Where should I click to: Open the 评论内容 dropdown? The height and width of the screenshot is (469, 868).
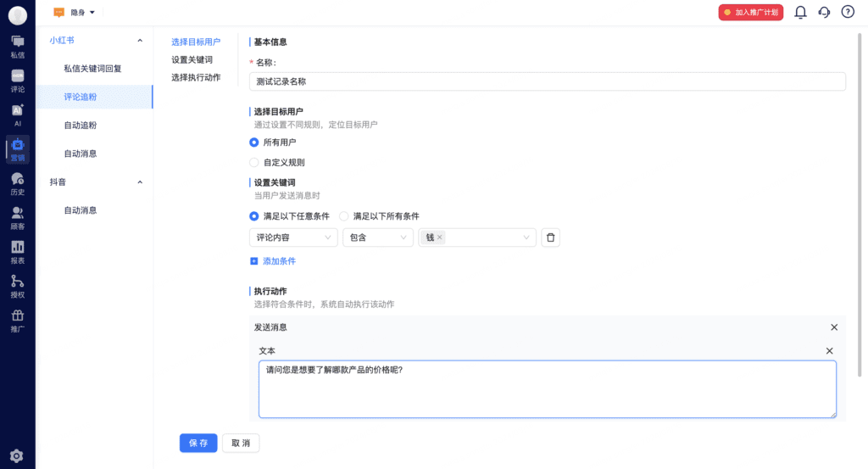tap(293, 237)
